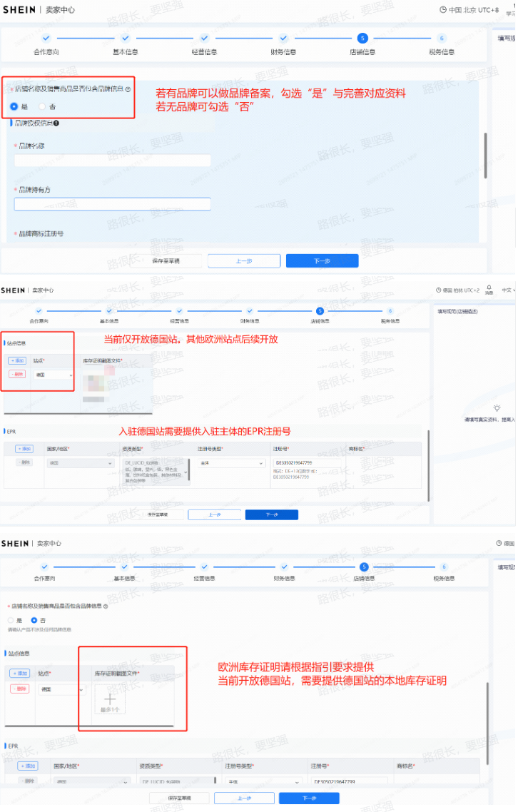Open 注册号类型 主体 dropdown in middle screenshot
The image size is (518, 812).
tap(231, 463)
